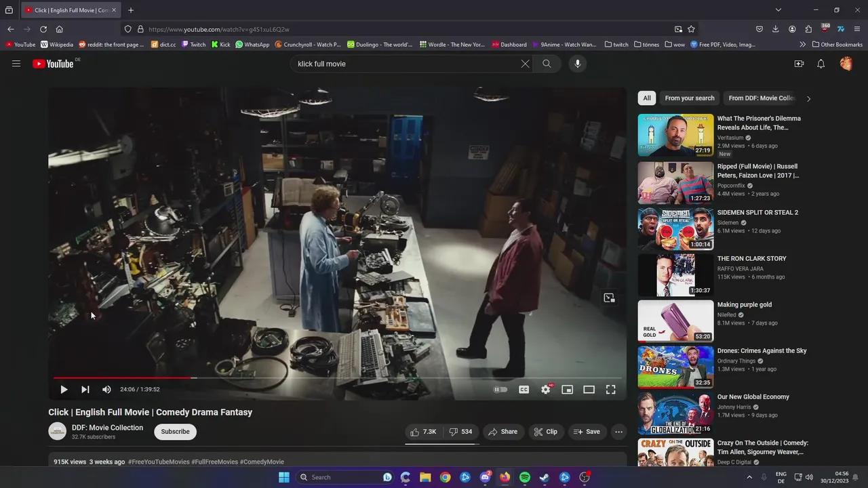Open Firefox home page button
The height and width of the screenshot is (488, 868).
(60, 29)
